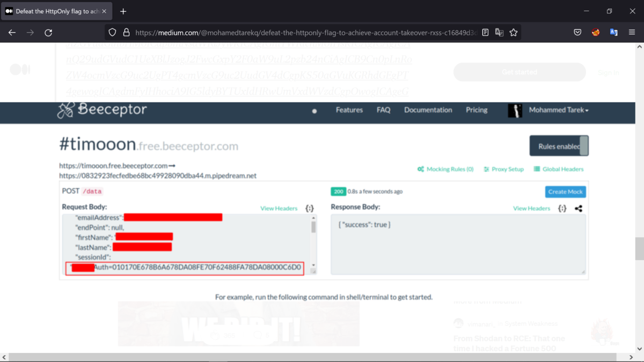This screenshot has height=362, width=644.
Task: Click the timooon.free.beeceptor.com endpoint URL
Action: [x=113, y=166]
